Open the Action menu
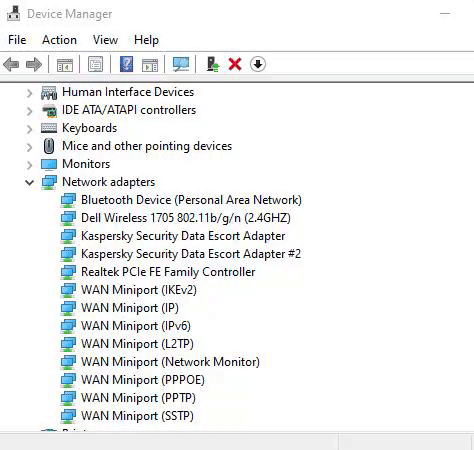The width and height of the screenshot is (474, 450). pyautogui.click(x=59, y=40)
